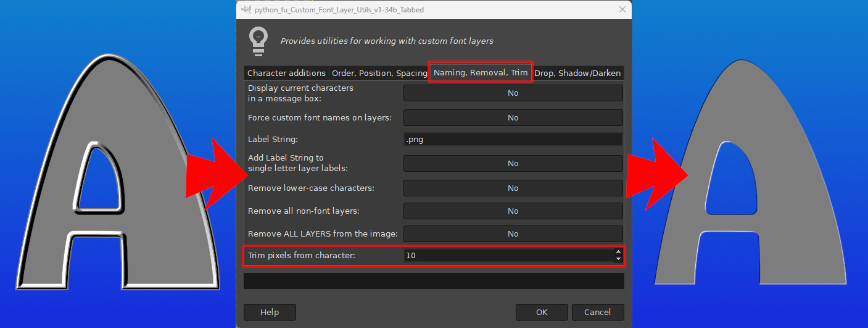Click the GIMP icon in the title bar
Image resolution: width=868 pixels, height=328 pixels.
(x=246, y=9)
